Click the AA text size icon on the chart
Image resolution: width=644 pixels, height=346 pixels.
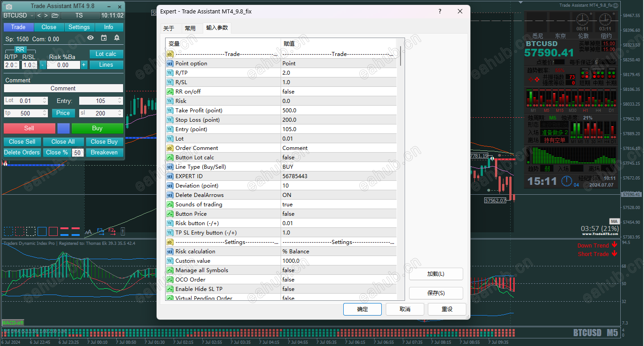(x=88, y=232)
